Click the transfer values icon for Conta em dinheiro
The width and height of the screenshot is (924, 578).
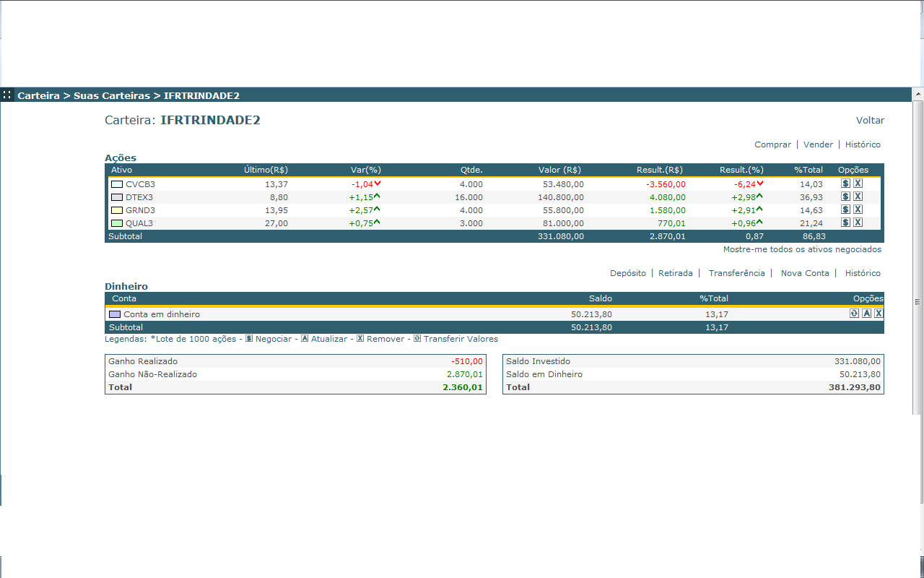pyautogui.click(x=855, y=314)
